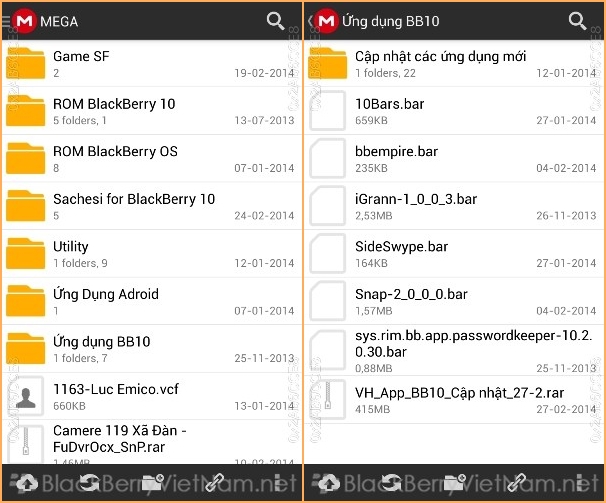Tap get link icon on Ứng dụng BB10 toolbar
The image size is (606, 503).
pyautogui.click(x=517, y=483)
